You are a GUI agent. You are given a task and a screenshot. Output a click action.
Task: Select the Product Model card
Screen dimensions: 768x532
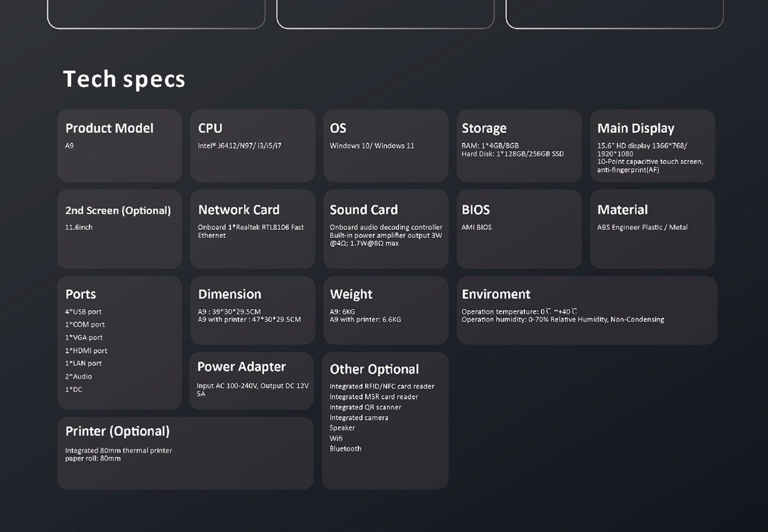click(119, 146)
